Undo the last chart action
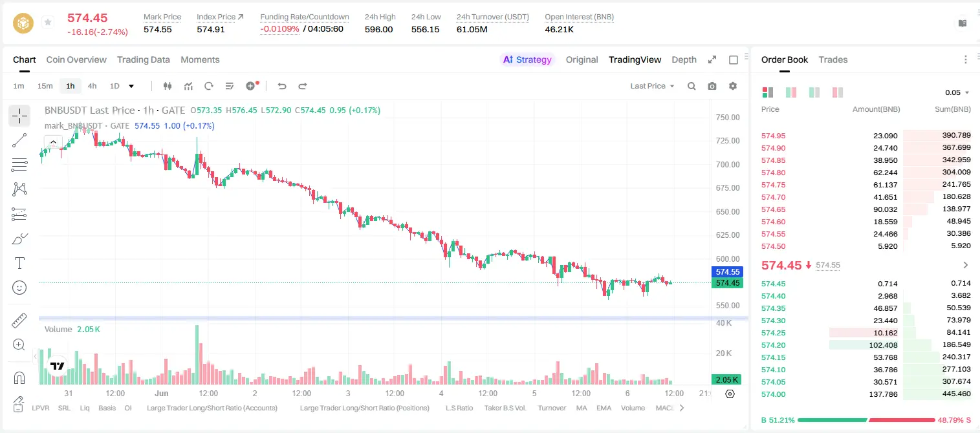The image size is (980, 433). 281,86
